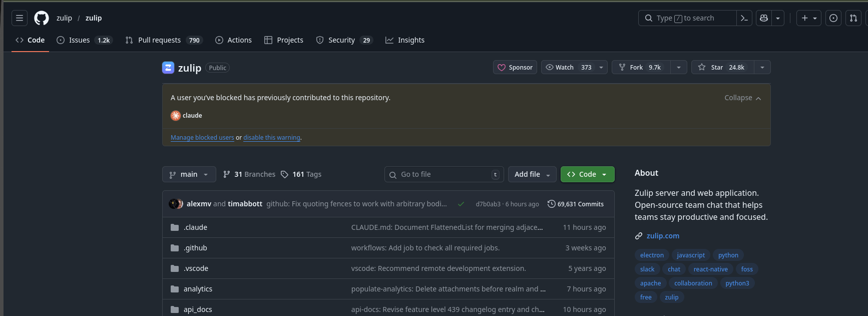Open the zulip organization breadcrumb
Screen dimensions: 868x316
pyautogui.click(x=64, y=18)
